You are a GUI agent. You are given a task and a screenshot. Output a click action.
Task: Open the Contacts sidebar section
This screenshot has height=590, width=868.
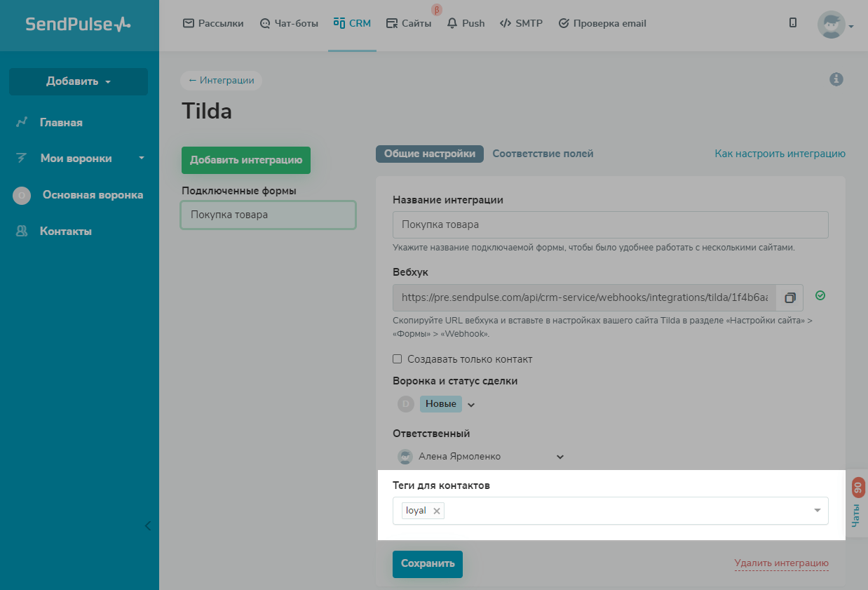[x=65, y=232]
